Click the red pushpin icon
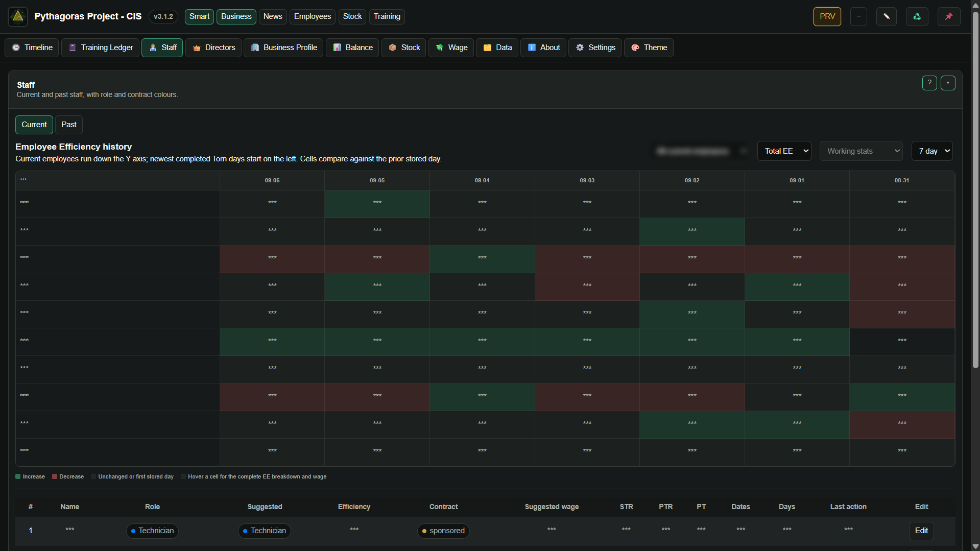 949,16
